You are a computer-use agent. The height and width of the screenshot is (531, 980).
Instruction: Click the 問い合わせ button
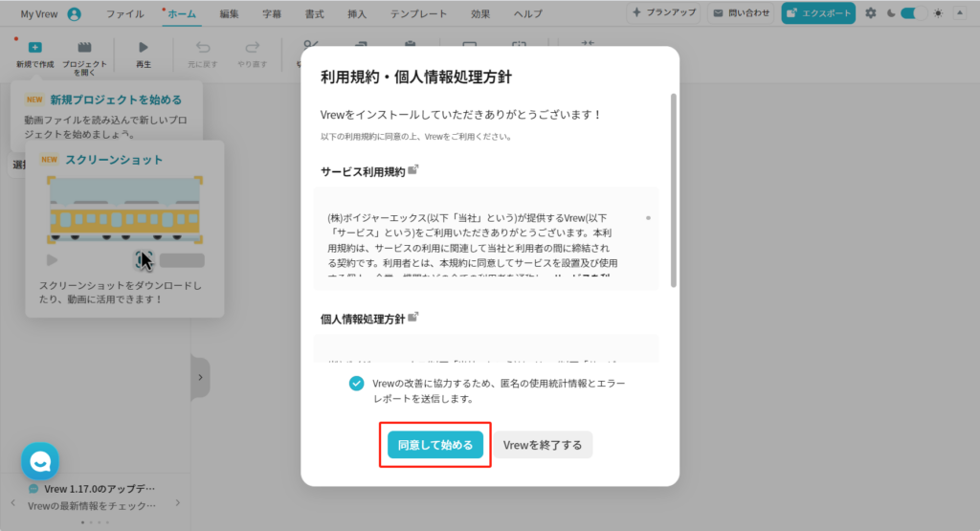point(742,12)
